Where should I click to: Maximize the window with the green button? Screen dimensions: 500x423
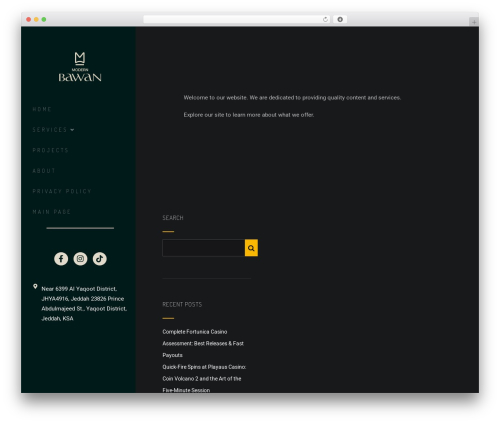44,19
